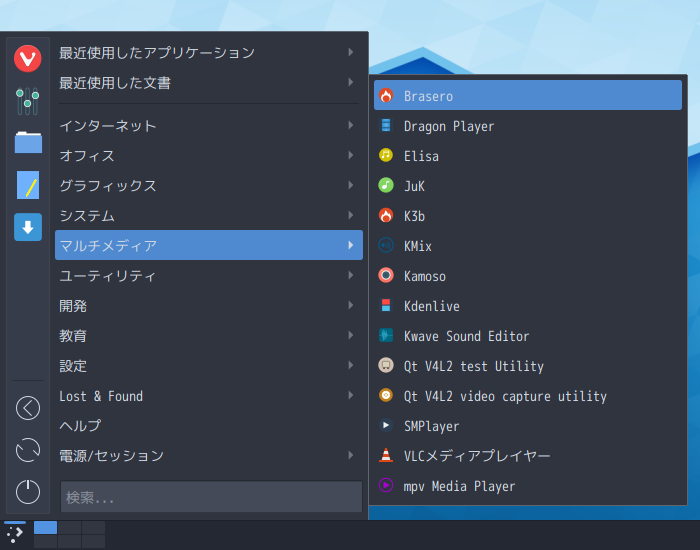Click the power shutdown icon

click(28, 492)
